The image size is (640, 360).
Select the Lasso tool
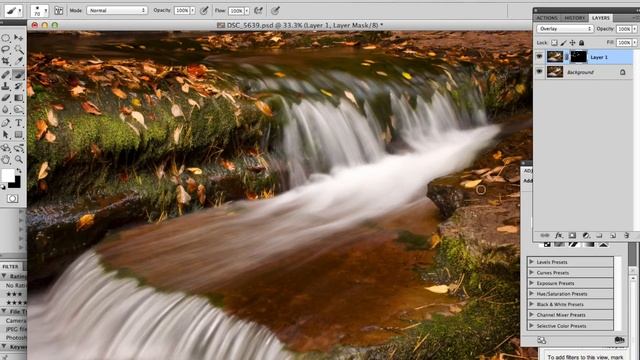pos(6,49)
